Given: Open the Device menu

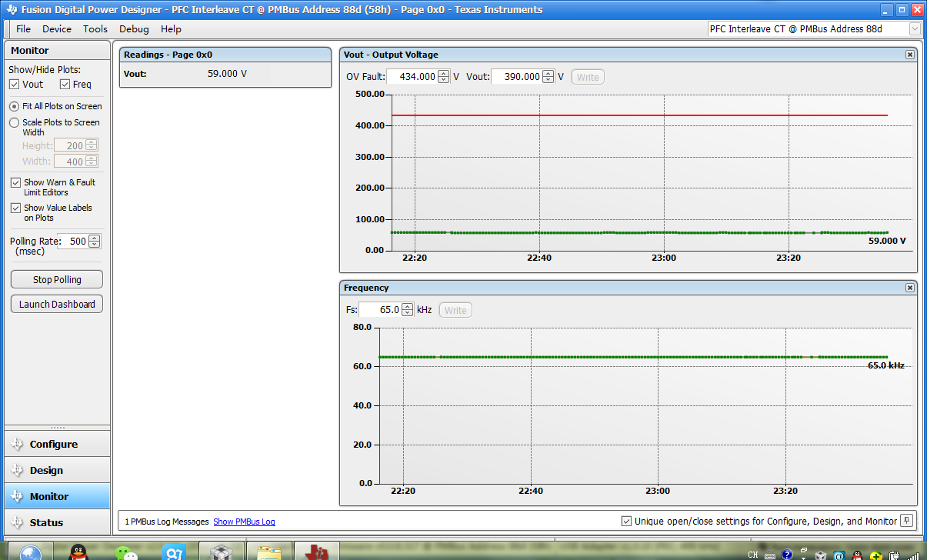Looking at the screenshot, I should (x=57, y=29).
